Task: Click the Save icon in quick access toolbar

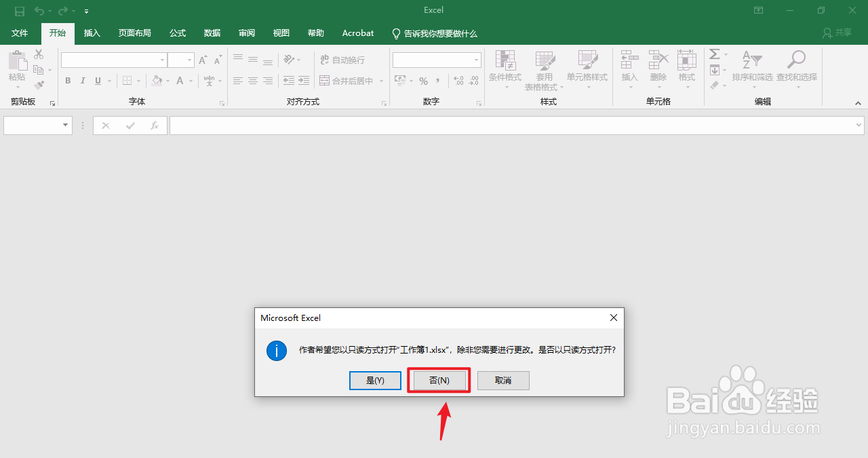Action: 20,11
